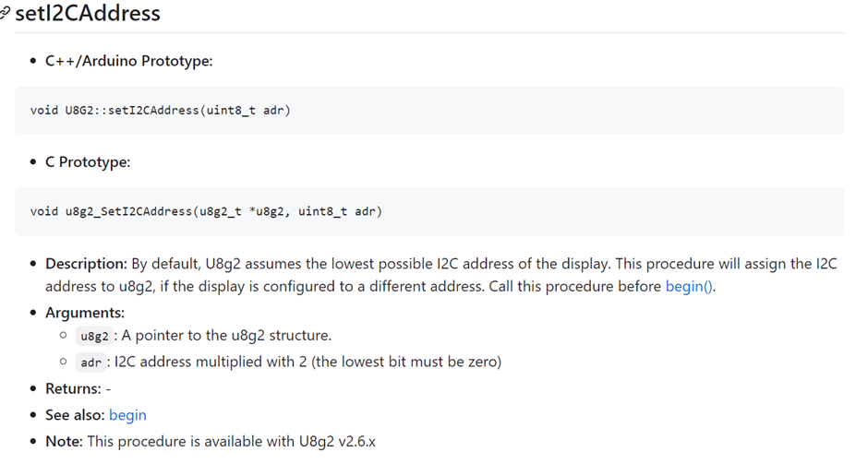
Task: Click the 'C Prototype:' bullet label
Action: 88,161
